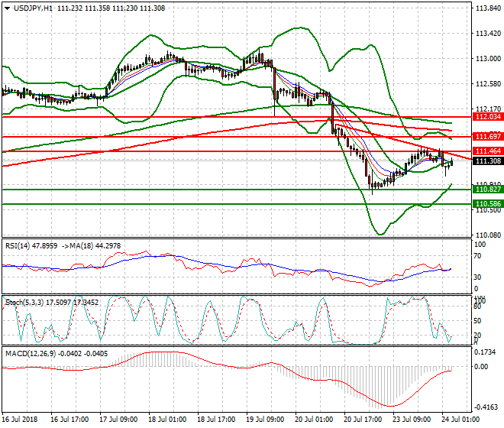Click the 110.080 label on price scale
This screenshot has width=504, height=428.
[x=487, y=234]
